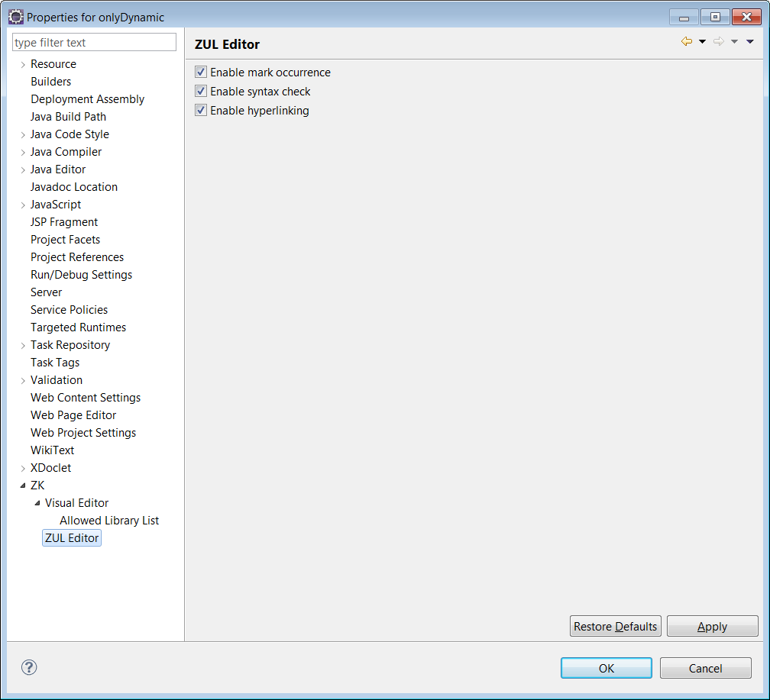Select Targeted Runtimes entry
The height and width of the screenshot is (700, 770).
tap(78, 327)
